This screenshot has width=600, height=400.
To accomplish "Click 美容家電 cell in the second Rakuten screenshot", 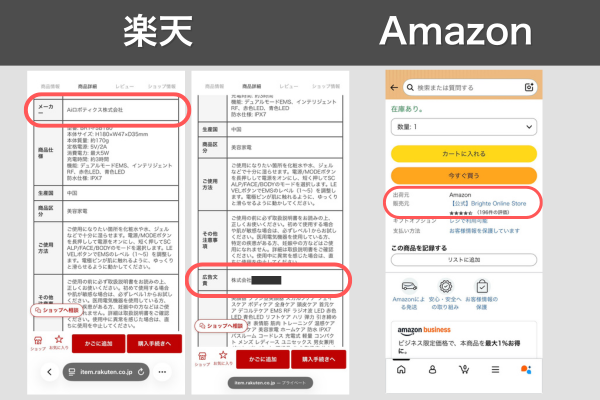I will click(x=285, y=147).
